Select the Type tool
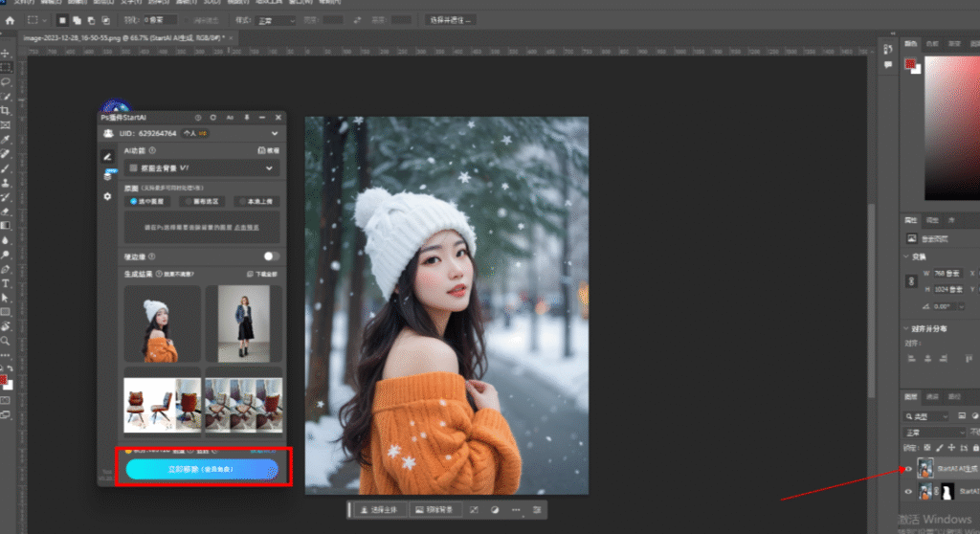Viewport: 980px width, 534px height. pos(6,283)
